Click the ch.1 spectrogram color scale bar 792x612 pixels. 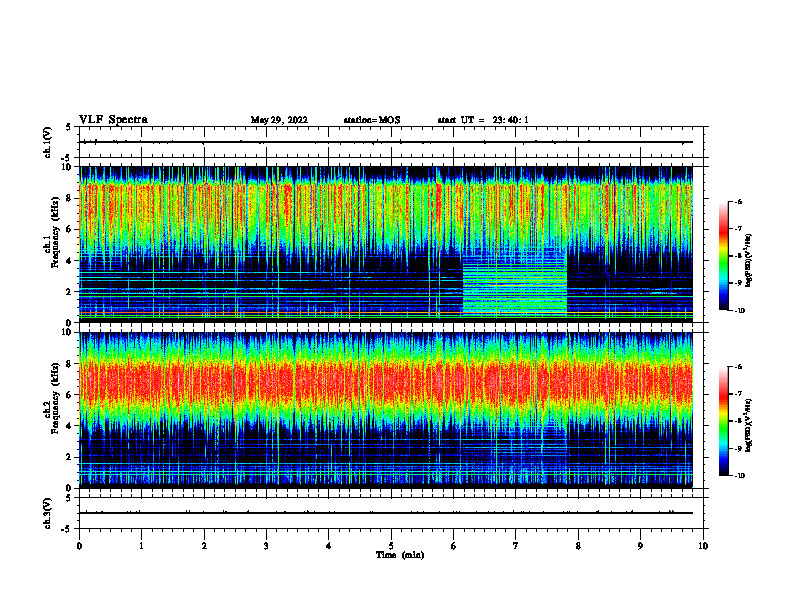click(x=724, y=256)
